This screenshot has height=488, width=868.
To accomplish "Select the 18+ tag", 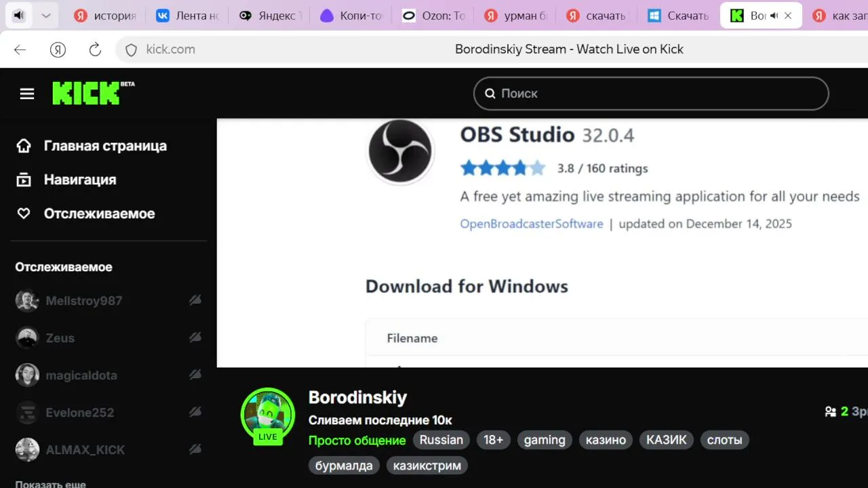I will (494, 440).
